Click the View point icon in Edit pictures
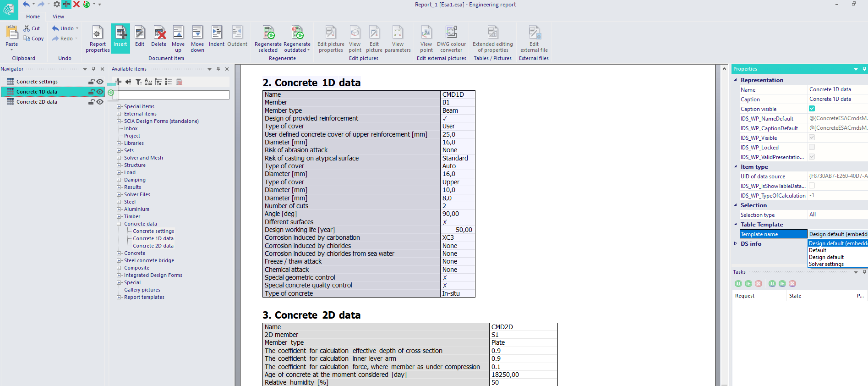The width and height of the screenshot is (868, 386). (x=355, y=33)
